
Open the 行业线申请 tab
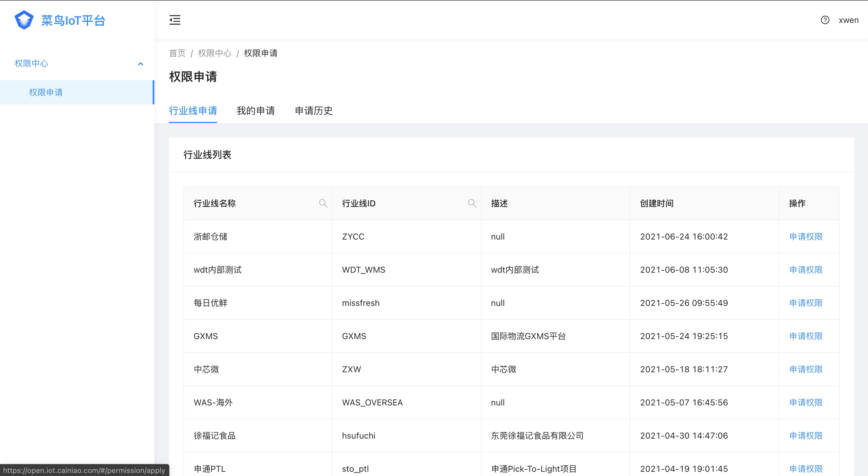(x=193, y=111)
